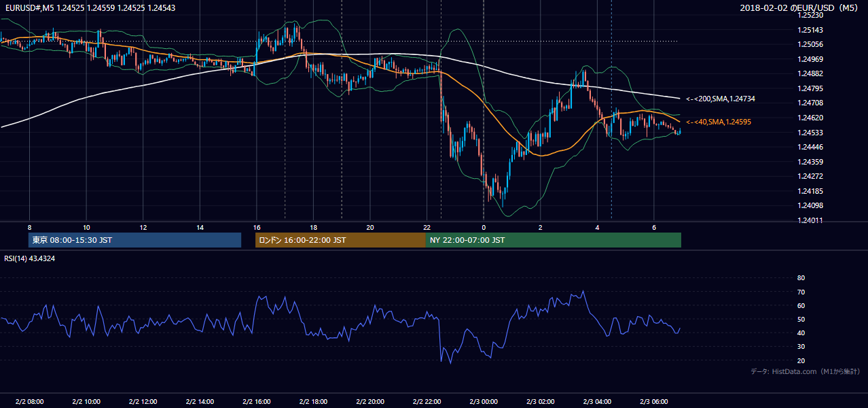Click the bottom time label 2/2 10:00
The height and width of the screenshot is (408, 868).
(86, 402)
